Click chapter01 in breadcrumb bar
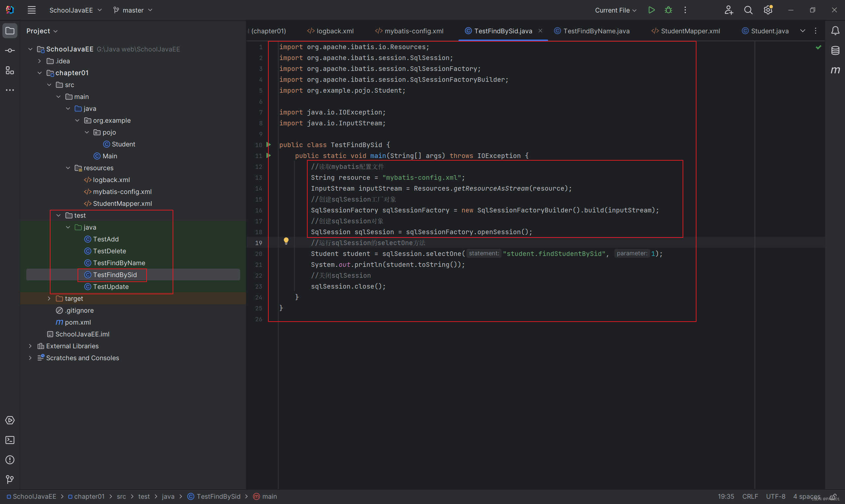 pos(86,496)
